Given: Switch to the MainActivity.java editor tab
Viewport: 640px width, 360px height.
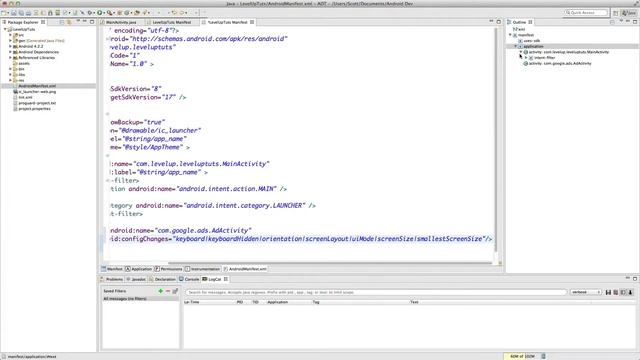Looking at the screenshot, I should (121, 22).
